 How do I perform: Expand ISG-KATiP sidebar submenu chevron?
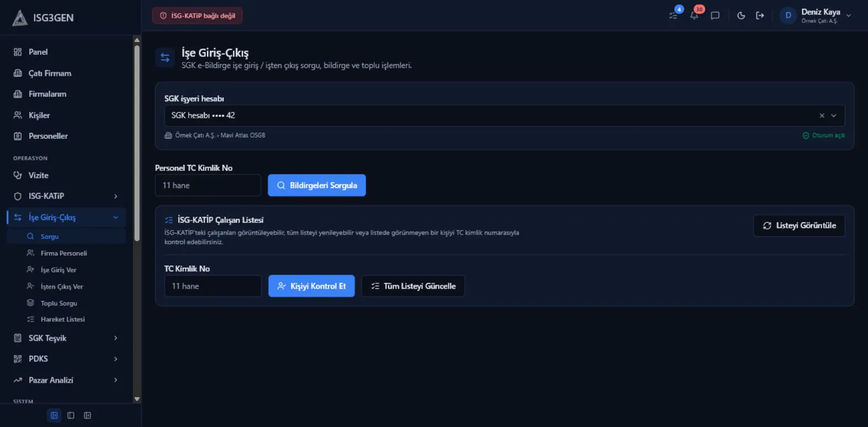click(116, 196)
